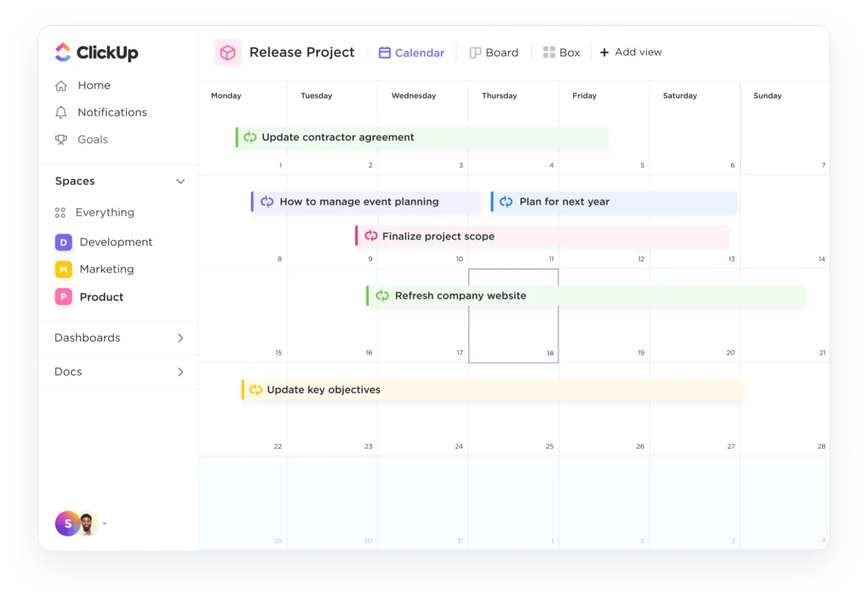Click the Goals trophy icon

click(61, 139)
